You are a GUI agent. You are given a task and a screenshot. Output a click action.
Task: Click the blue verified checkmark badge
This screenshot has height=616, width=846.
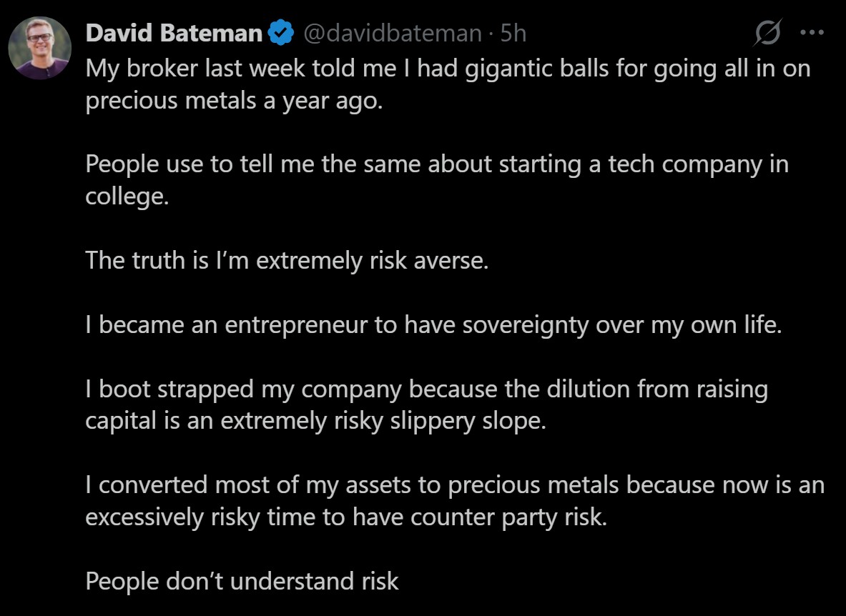coord(280,33)
